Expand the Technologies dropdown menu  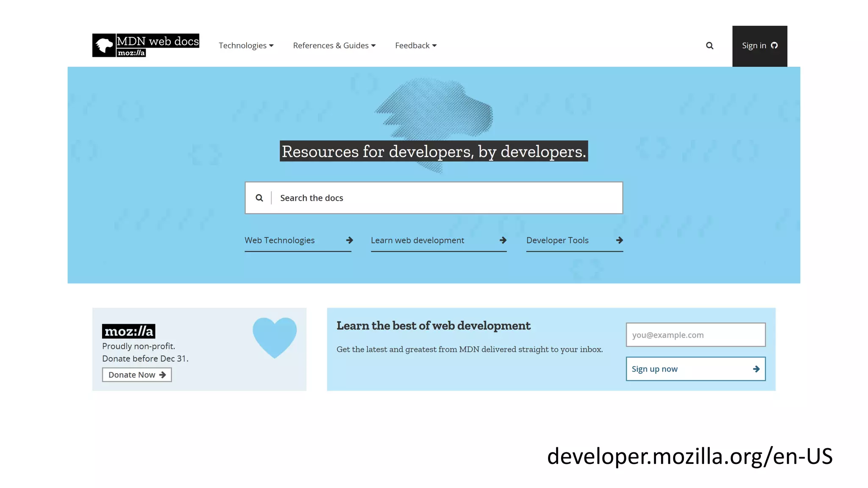[246, 45]
